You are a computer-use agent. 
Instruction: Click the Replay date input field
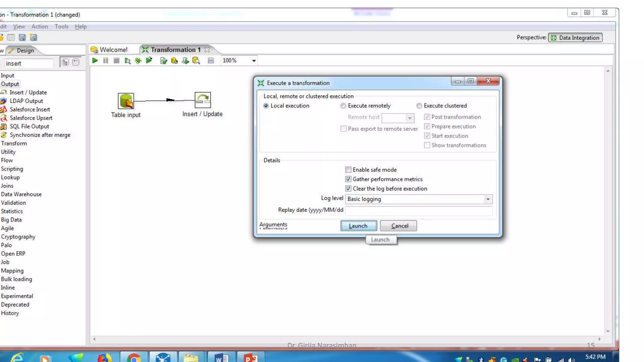tap(419, 210)
